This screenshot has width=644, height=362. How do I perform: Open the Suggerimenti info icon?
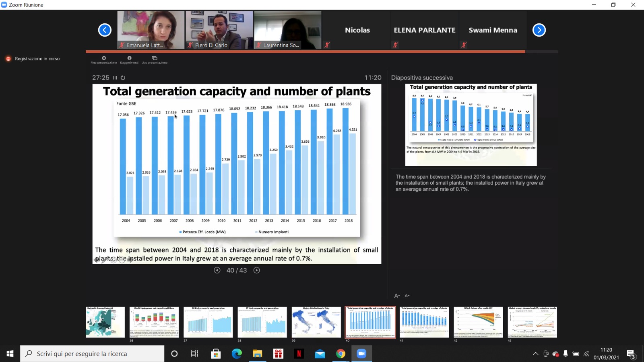click(x=129, y=58)
